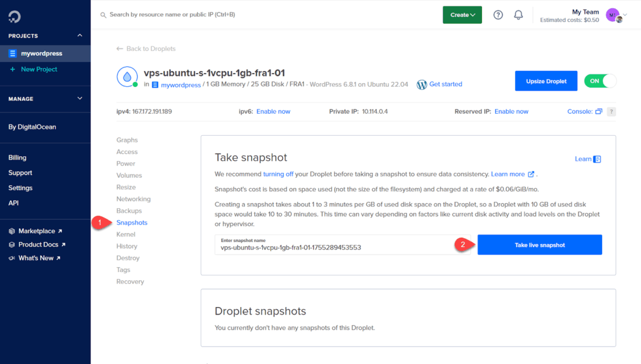Click the WordPress logo icon
The height and width of the screenshot is (364, 641).
tap(422, 84)
